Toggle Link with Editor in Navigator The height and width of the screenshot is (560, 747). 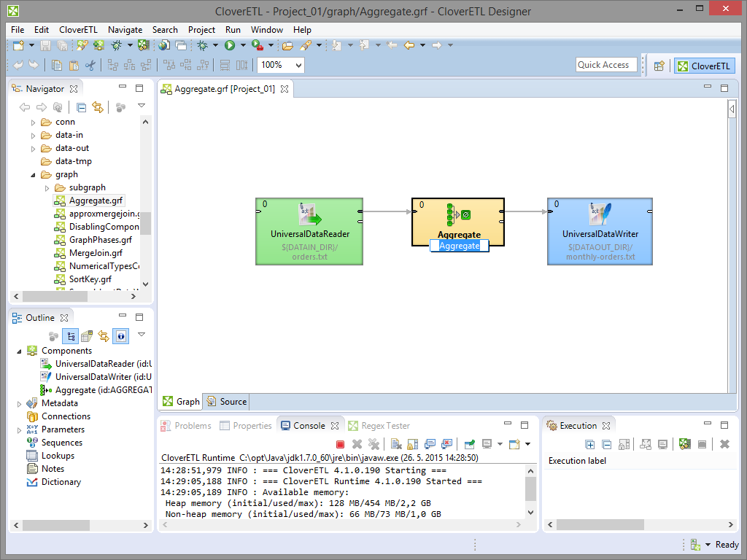click(x=98, y=107)
